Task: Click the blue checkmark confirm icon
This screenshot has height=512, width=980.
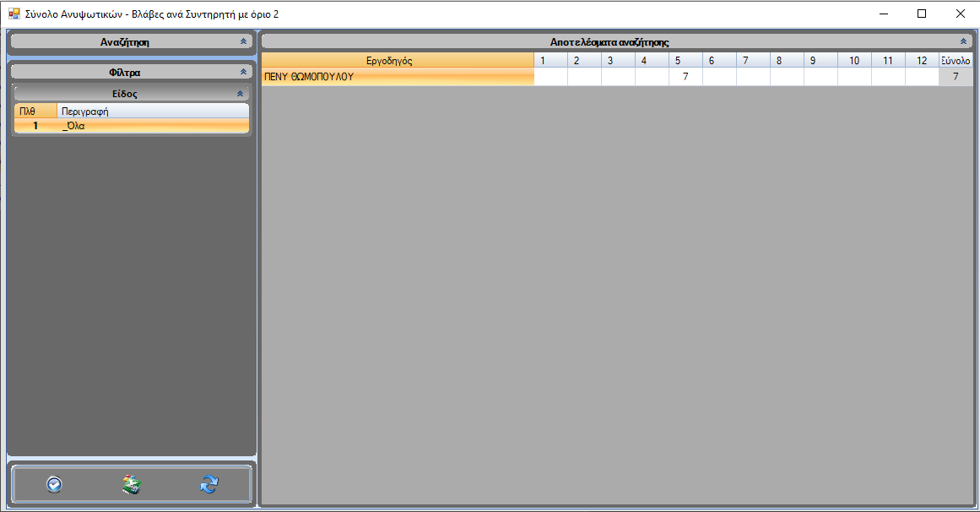Action: [x=54, y=484]
